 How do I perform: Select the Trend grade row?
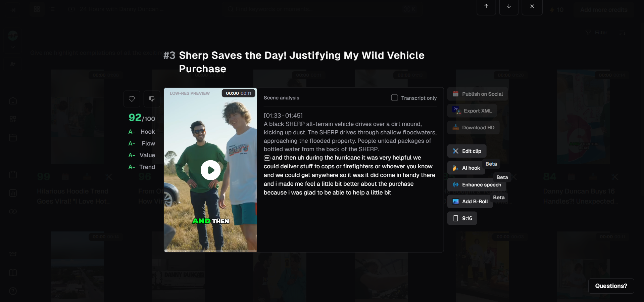click(142, 167)
